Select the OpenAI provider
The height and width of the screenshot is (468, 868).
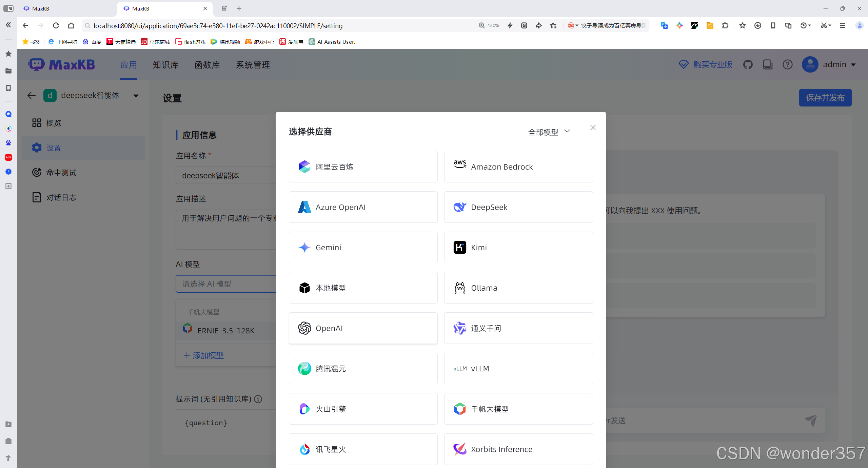(x=363, y=328)
